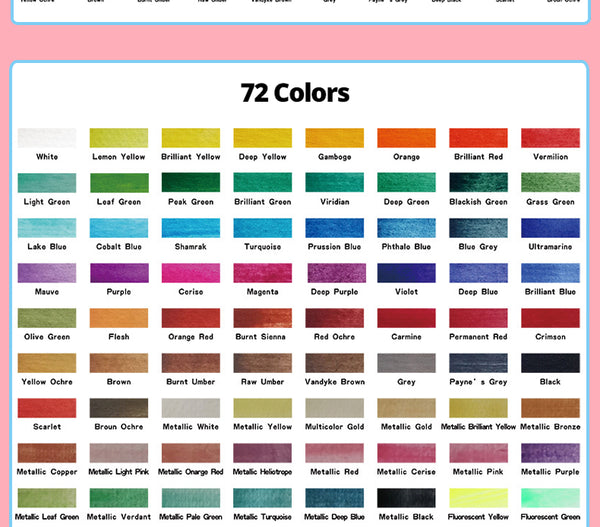Select the Lemon Yellow swatch

pyautogui.click(x=119, y=138)
